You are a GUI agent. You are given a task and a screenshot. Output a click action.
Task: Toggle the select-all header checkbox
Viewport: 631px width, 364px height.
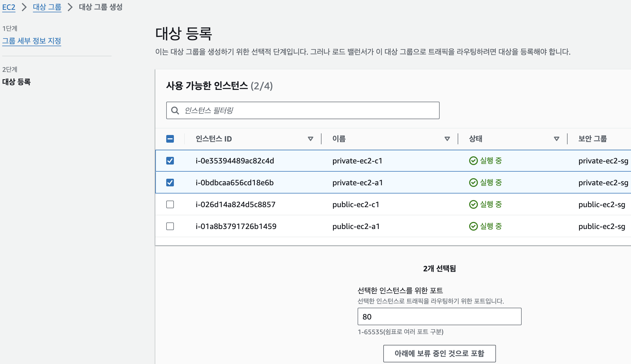pos(170,139)
